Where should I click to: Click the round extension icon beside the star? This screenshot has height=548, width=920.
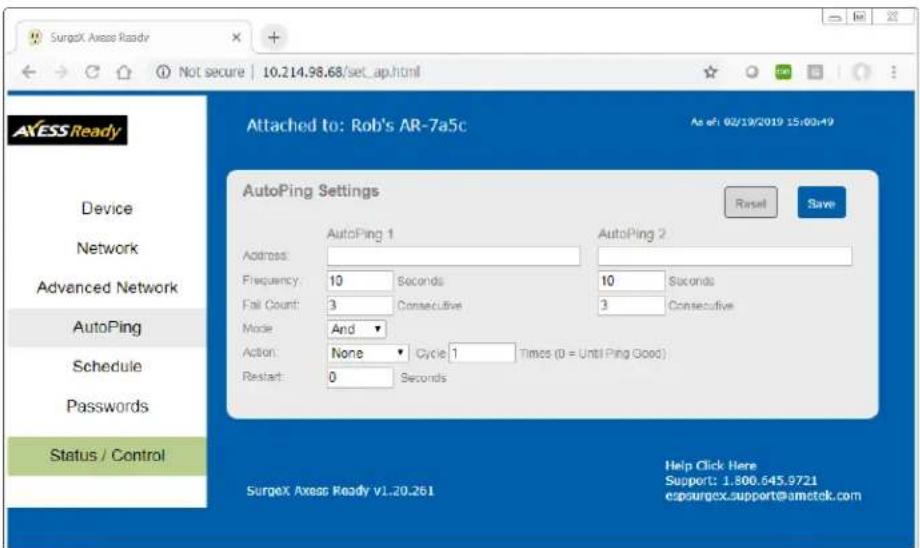pyautogui.click(x=752, y=72)
